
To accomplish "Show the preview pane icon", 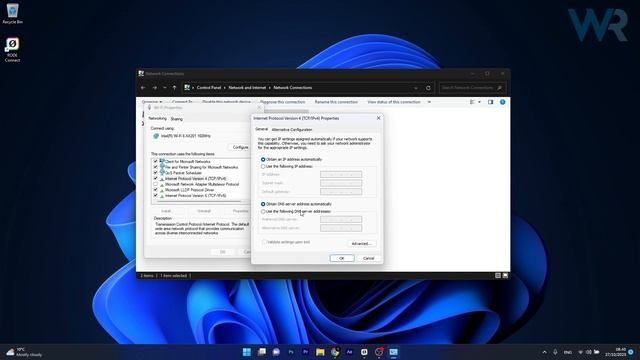I will point(491,102).
